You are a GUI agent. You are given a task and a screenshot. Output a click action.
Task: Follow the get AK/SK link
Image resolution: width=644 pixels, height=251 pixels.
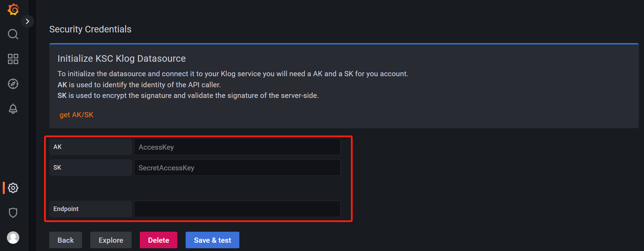click(x=76, y=115)
